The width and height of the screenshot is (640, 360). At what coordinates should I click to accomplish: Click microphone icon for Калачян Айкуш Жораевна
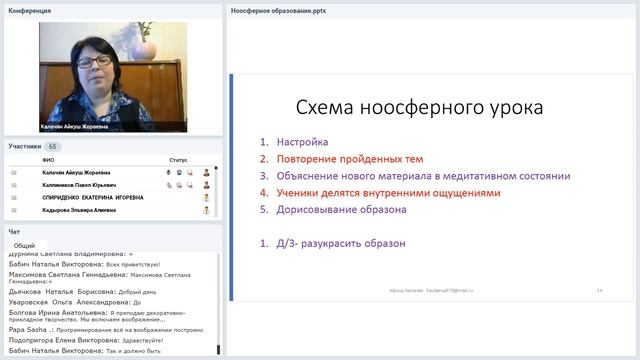169,173
